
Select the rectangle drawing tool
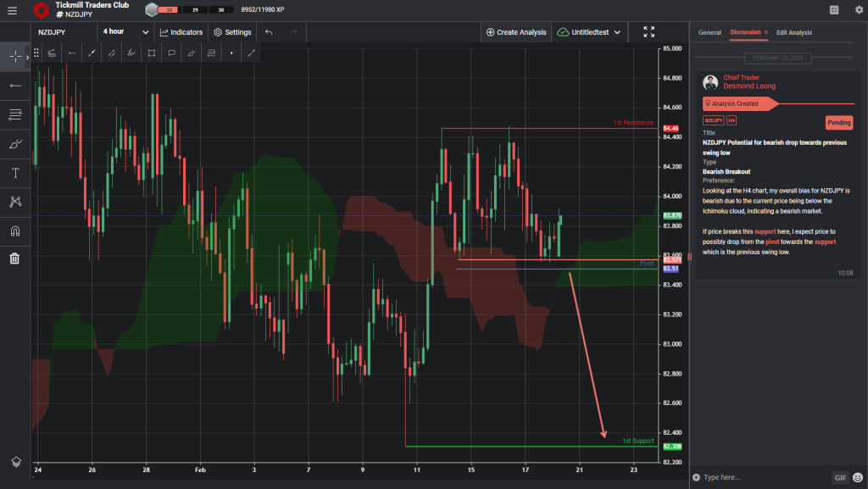[152, 53]
